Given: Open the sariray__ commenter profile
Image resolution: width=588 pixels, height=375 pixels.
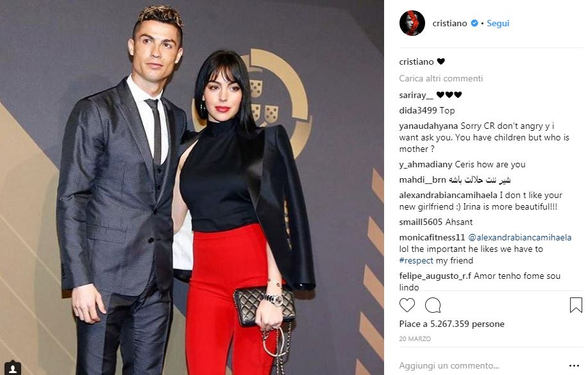Looking at the screenshot, I should click(x=416, y=96).
